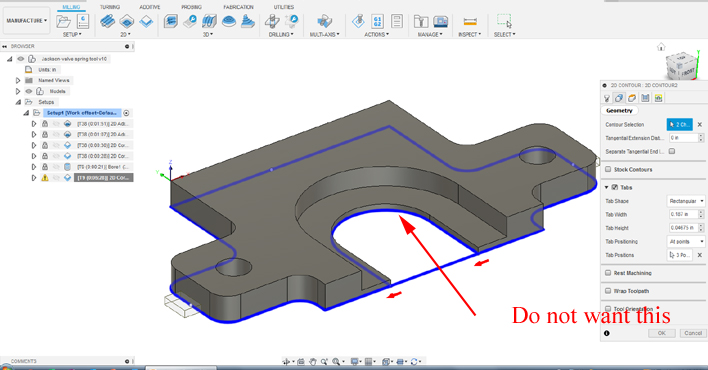The height and width of the screenshot is (370, 708).
Task: Select the 2D Pocket tool icon
Action: [x=127, y=21]
